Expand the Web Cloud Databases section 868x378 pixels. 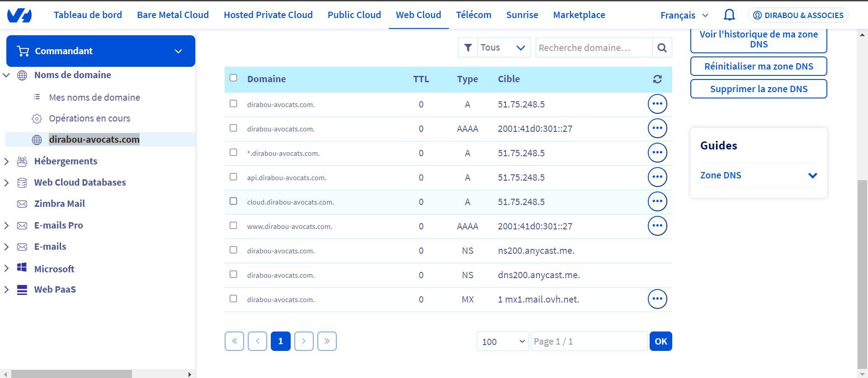[6, 182]
